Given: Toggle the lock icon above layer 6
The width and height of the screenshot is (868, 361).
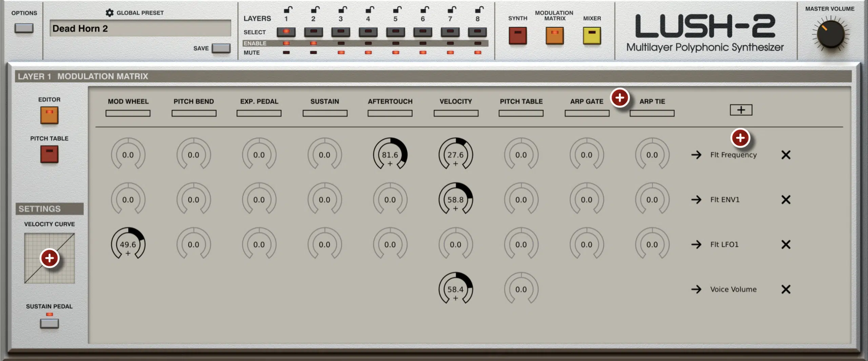Looking at the screenshot, I should (x=425, y=9).
